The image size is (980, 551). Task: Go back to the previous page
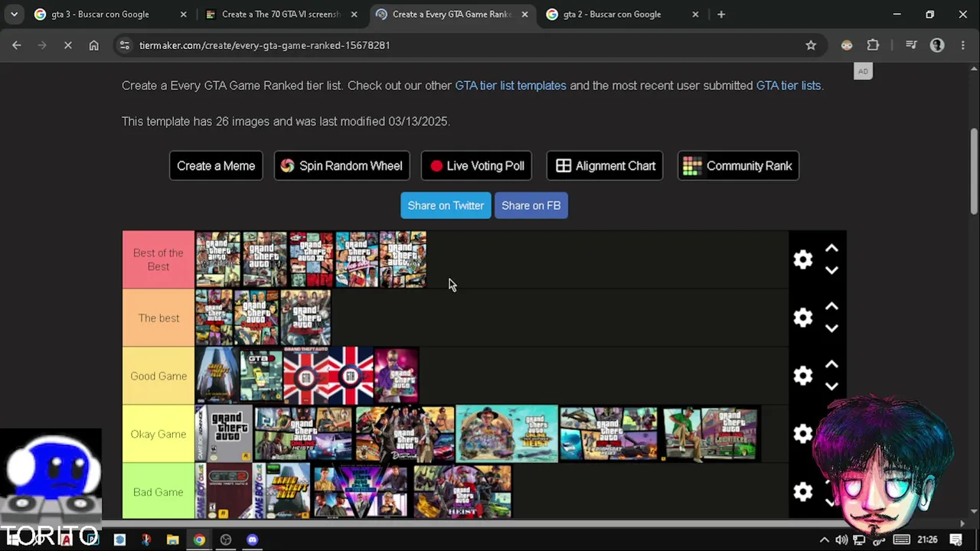(17, 45)
